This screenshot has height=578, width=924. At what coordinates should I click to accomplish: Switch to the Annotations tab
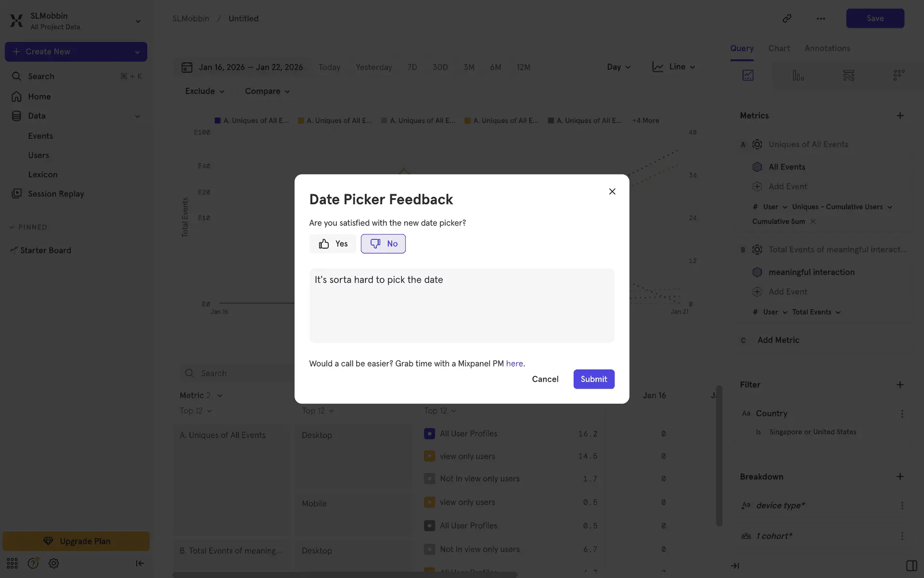[x=827, y=48]
